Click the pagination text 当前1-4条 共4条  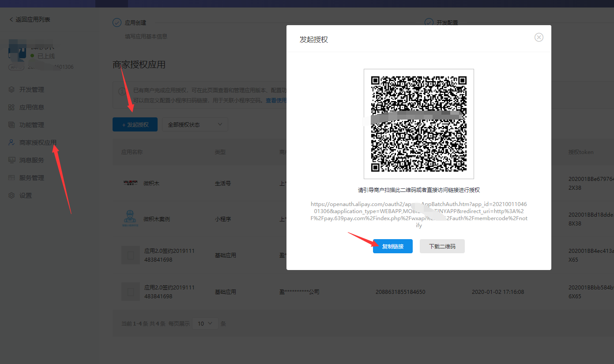(143, 323)
